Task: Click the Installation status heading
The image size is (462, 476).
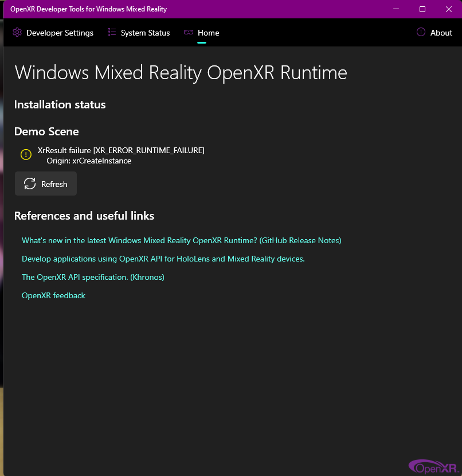Action: click(60, 105)
